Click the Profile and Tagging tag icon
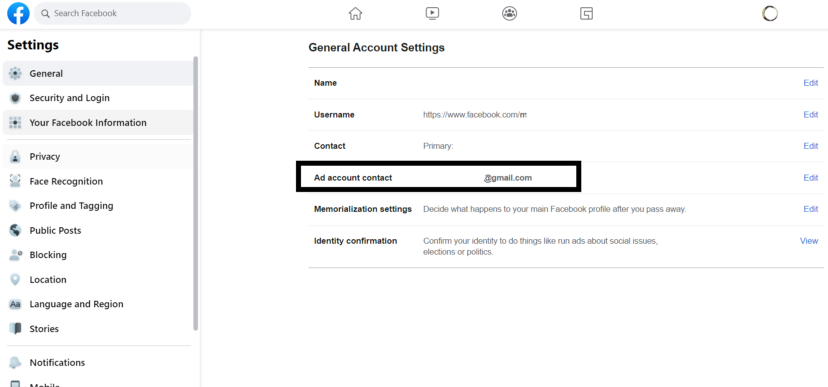This screenshot has height=387, width=828. tap(15, 205)
